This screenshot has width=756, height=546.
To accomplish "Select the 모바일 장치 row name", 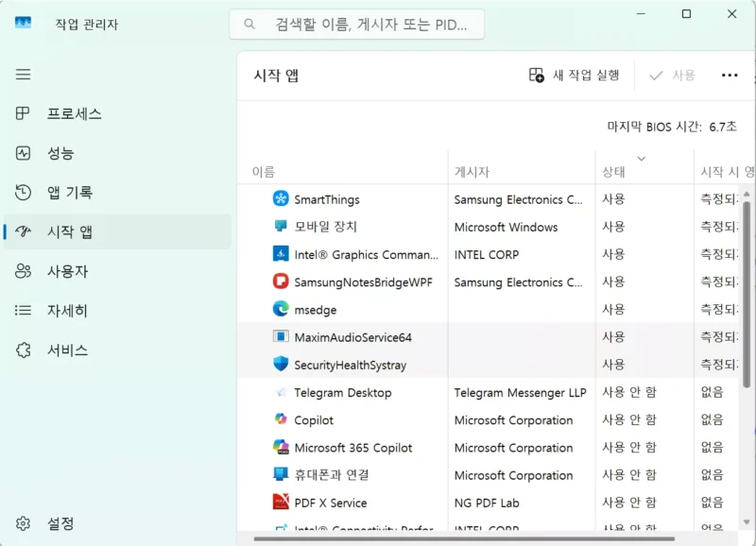I will pos(326,227).
